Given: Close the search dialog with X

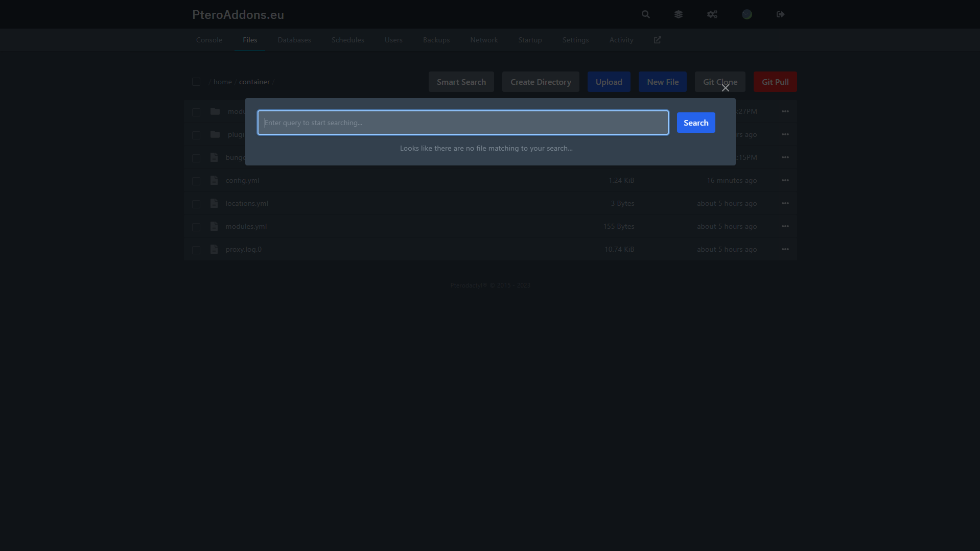Looking at the screenshot, I should click(x=725, y=88).
